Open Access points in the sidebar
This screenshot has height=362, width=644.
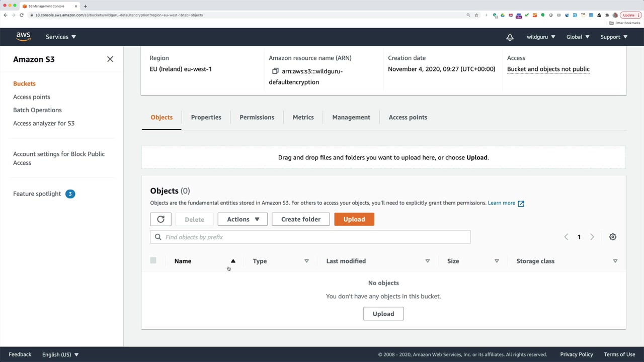point(32,97)
